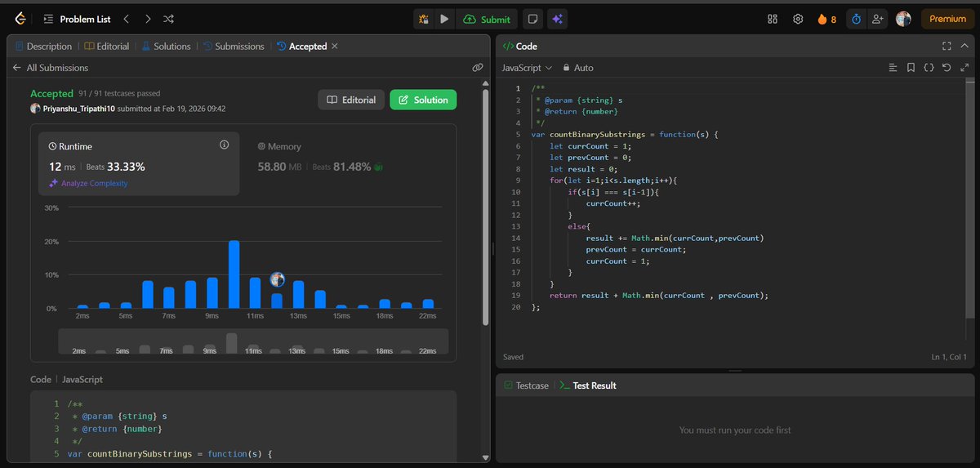This screenshot has height=468, width=980.
Task: Switch to the Description tab
Action: tap(42, 47)
